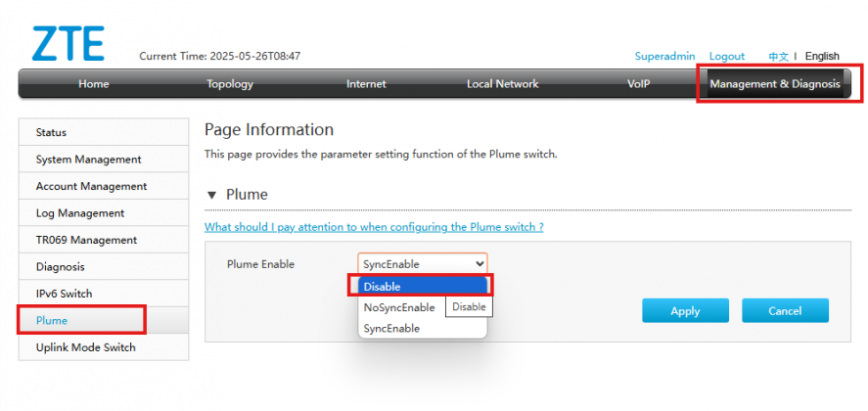Open Local Network tab

coord(502,84)
